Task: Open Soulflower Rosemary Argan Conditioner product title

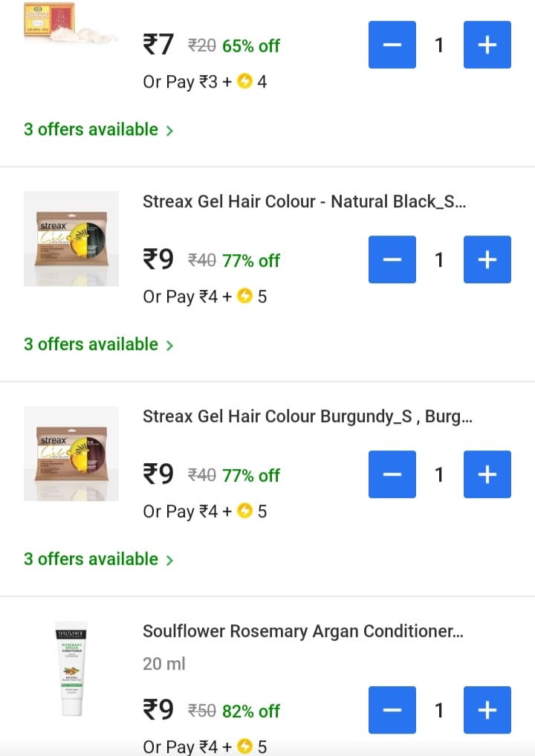Action: click(302, 631)
